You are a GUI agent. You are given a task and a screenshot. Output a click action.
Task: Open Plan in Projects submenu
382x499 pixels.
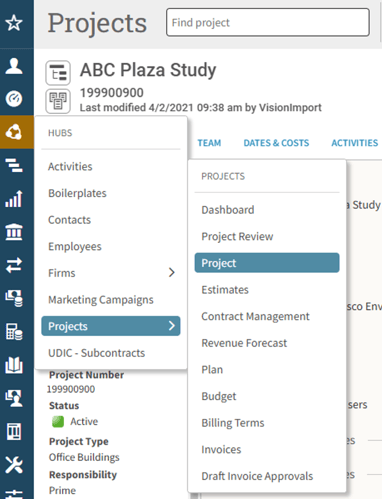tap(267, 369)
